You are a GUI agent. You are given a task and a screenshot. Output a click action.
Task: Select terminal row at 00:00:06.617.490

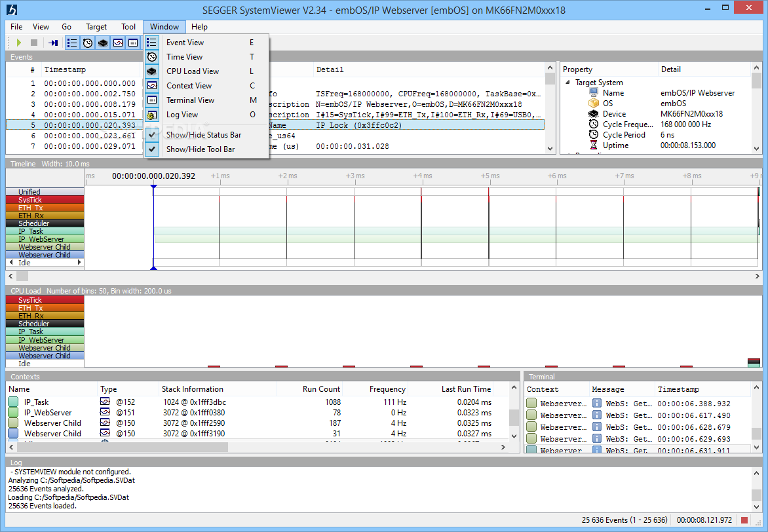point(638,415)
